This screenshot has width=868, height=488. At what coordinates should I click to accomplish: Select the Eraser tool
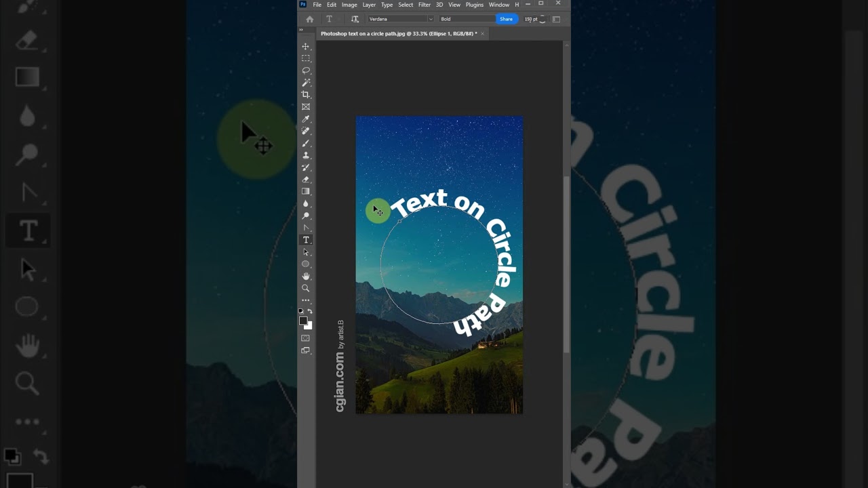point(306,180)
